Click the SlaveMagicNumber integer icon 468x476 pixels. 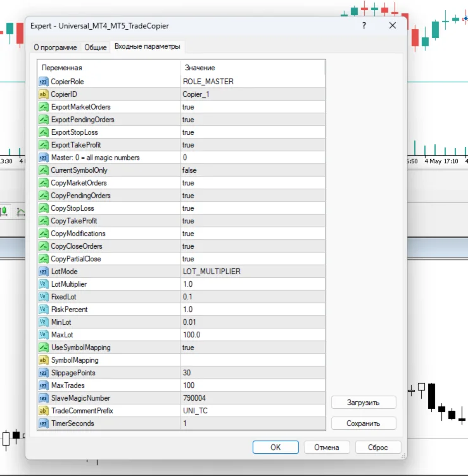click(x=44, y=398)
